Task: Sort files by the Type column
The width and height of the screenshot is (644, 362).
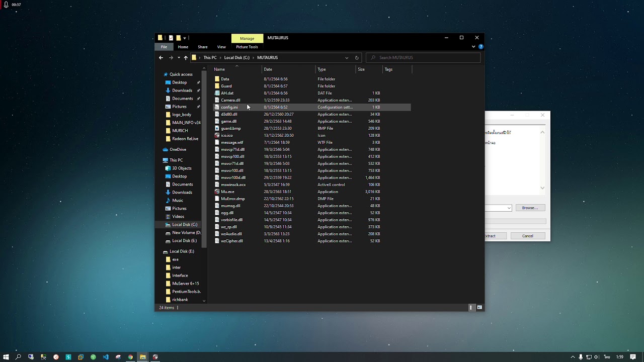Action: tap(336, 69)
